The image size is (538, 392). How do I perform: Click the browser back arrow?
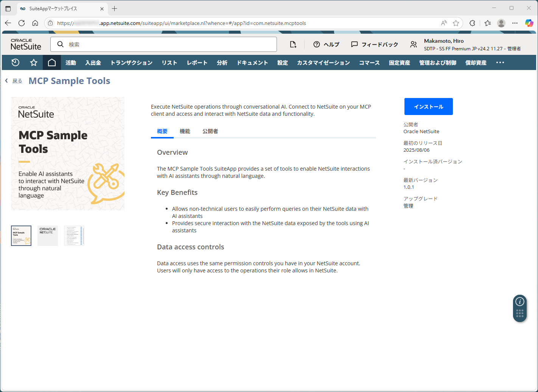(8, 23)
